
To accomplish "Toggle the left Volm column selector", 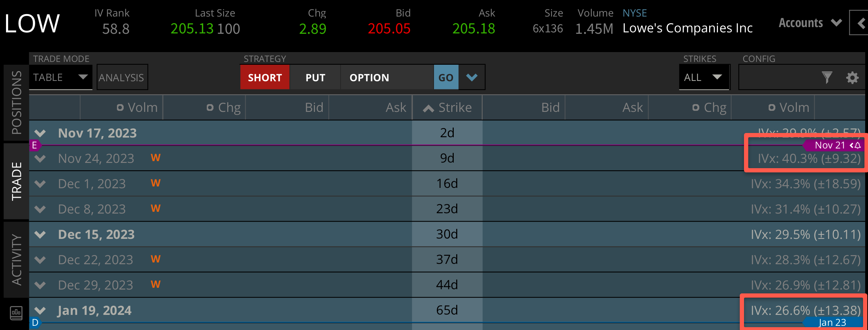I will 120,108.
